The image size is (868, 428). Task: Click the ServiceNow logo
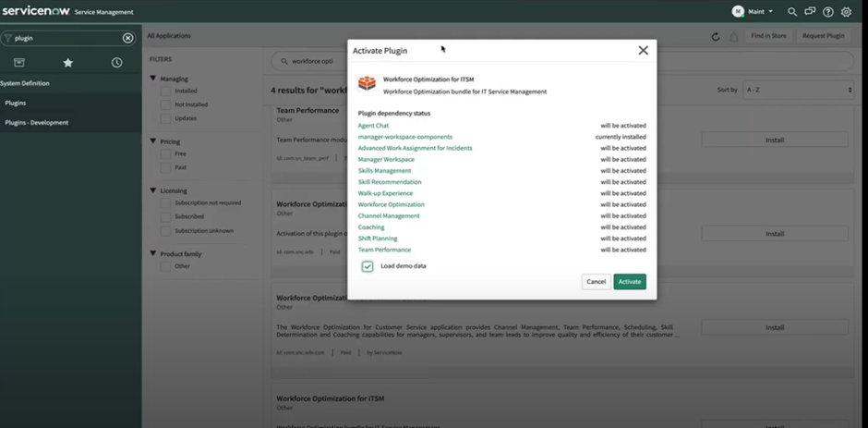[x=36, y=11]
